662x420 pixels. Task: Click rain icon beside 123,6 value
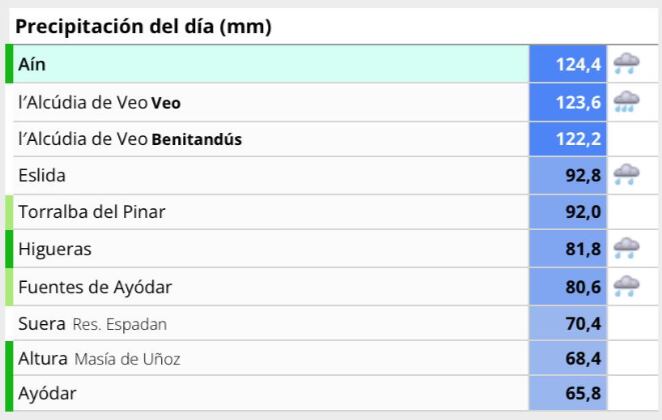click(x=627, y=102)
